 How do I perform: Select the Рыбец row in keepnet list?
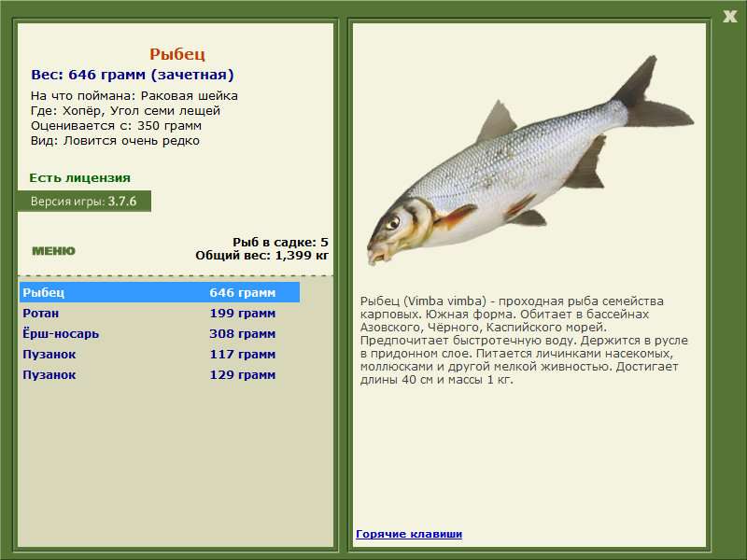pyautogui.click(x=160, y=292)
